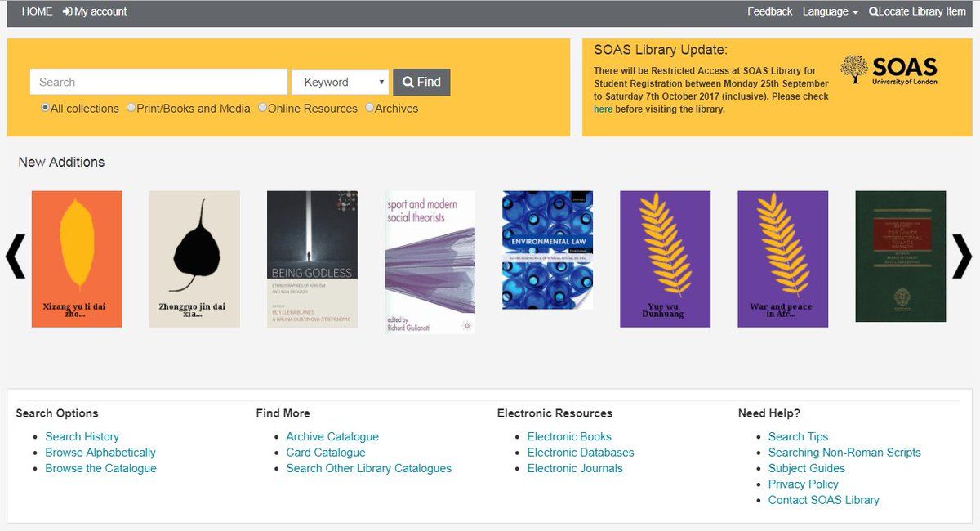Open the Yue wu Dunhuang book cover
The height and width of the screenshot is (531, 980).
665,259
